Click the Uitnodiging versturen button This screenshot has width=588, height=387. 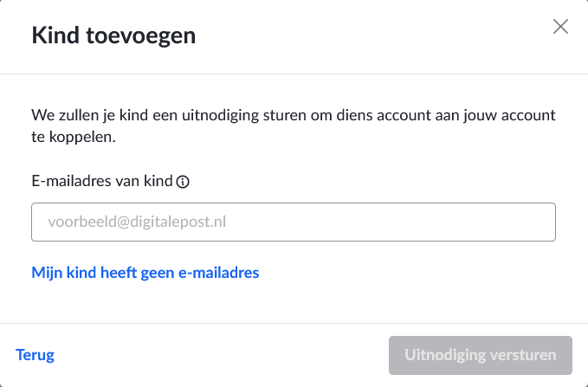click(481, 355)
